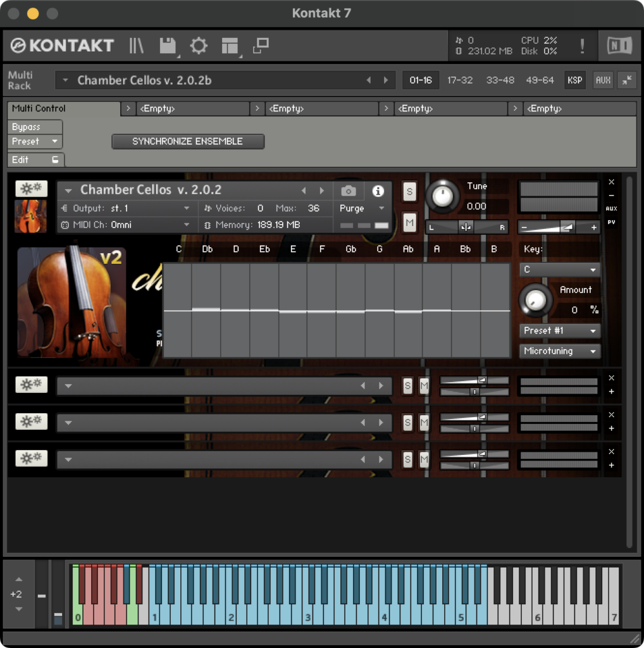644x648 pixels.
Task: Mute the second empty instrument slot
Action: pyautogui.click(x=424, y=422)
